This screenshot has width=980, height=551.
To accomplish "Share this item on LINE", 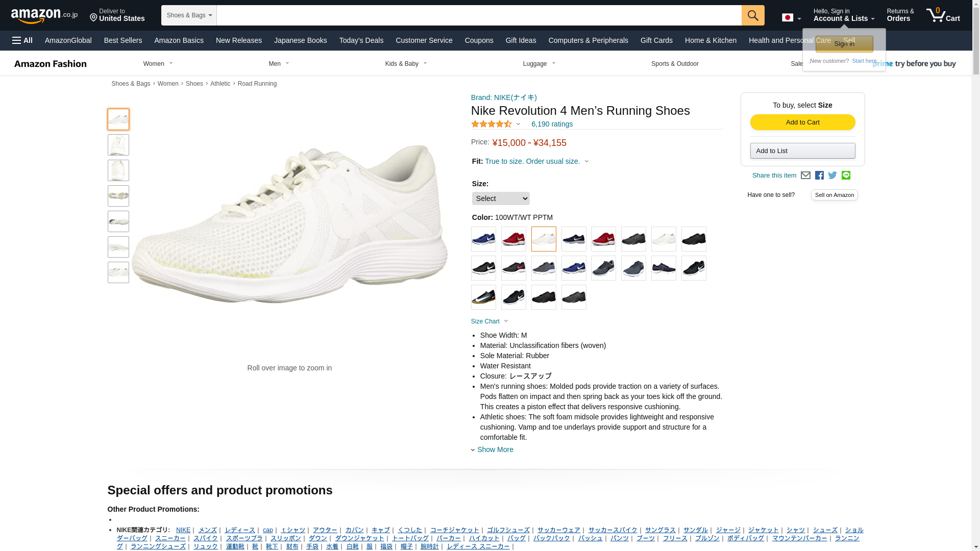I will tap(846, 176).
